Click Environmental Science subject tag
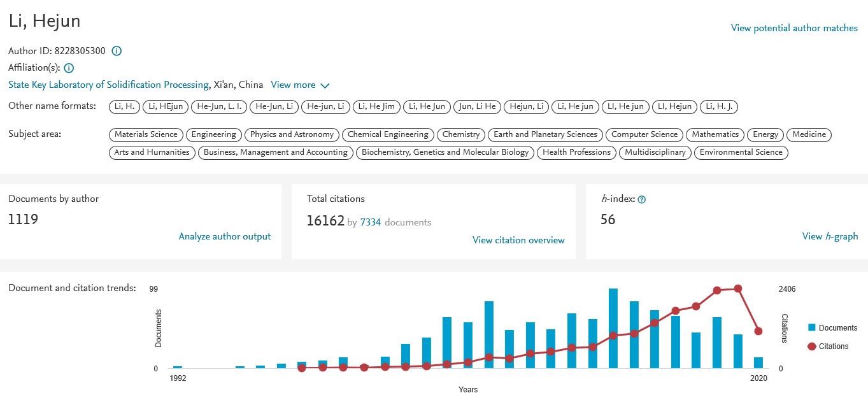The height and width of the screenshot is (414, 868). 741,152
